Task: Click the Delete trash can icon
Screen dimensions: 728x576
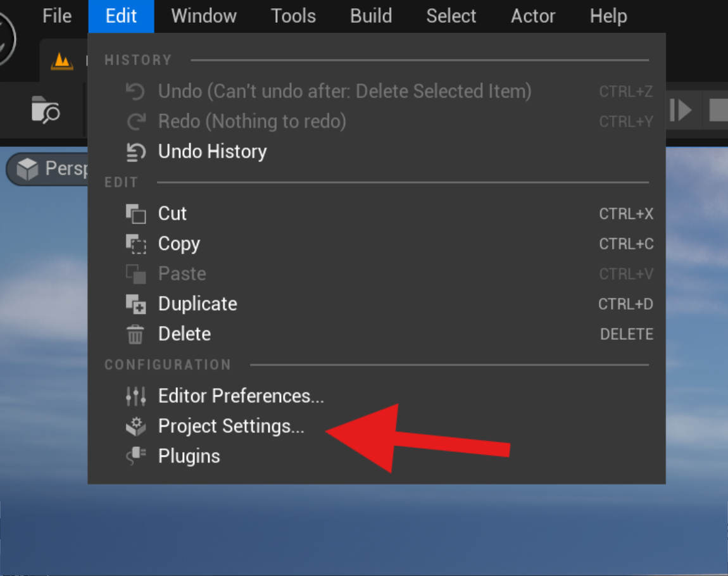Action: click(135, 334)
